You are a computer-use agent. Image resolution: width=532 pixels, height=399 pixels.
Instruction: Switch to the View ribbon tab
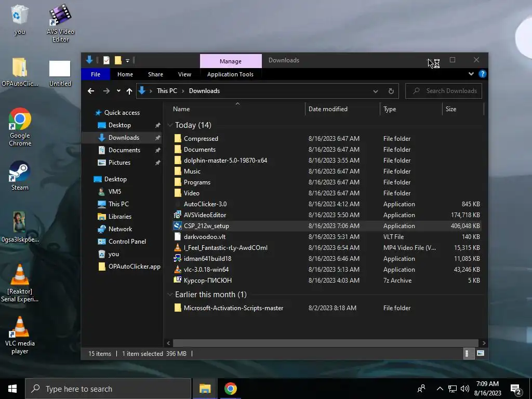(x=184, y=74)
